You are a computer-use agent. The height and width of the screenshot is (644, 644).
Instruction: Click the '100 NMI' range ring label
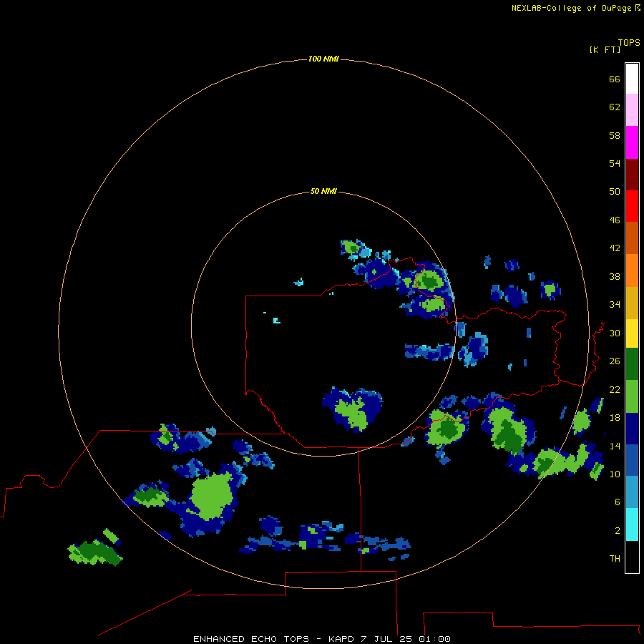click(323, 59)
